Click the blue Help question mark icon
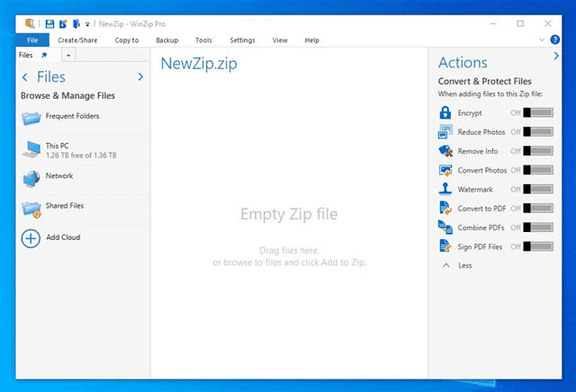 [x=555, y=40]
